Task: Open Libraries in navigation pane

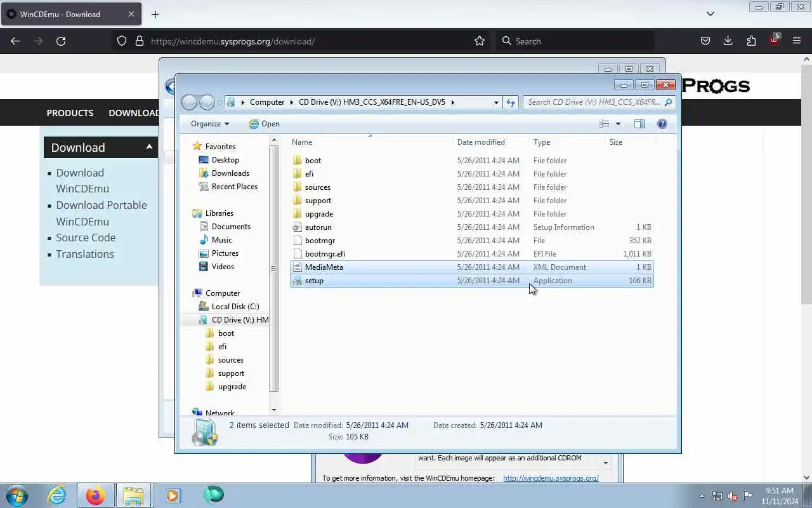Action: pyautogui.click(x=219, y=213)
